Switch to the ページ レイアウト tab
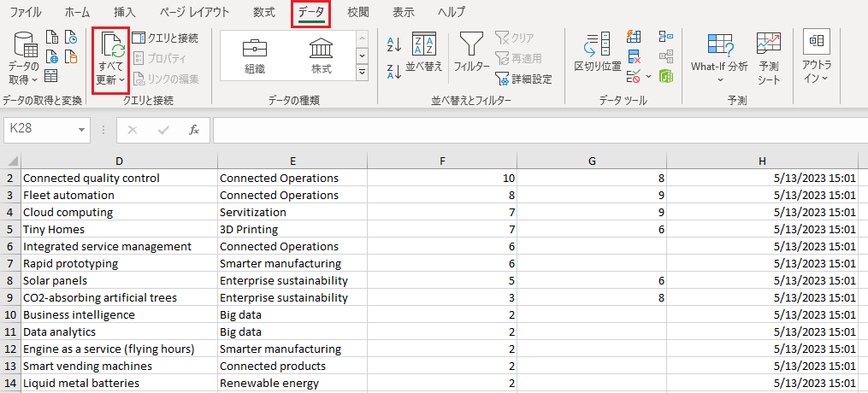This screenshot has height=393, width=868. point(194,12)
